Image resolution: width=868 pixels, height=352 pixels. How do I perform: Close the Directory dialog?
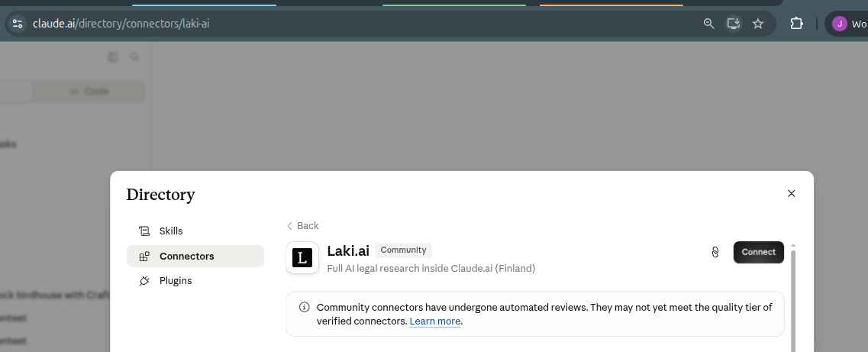[791, 193]
